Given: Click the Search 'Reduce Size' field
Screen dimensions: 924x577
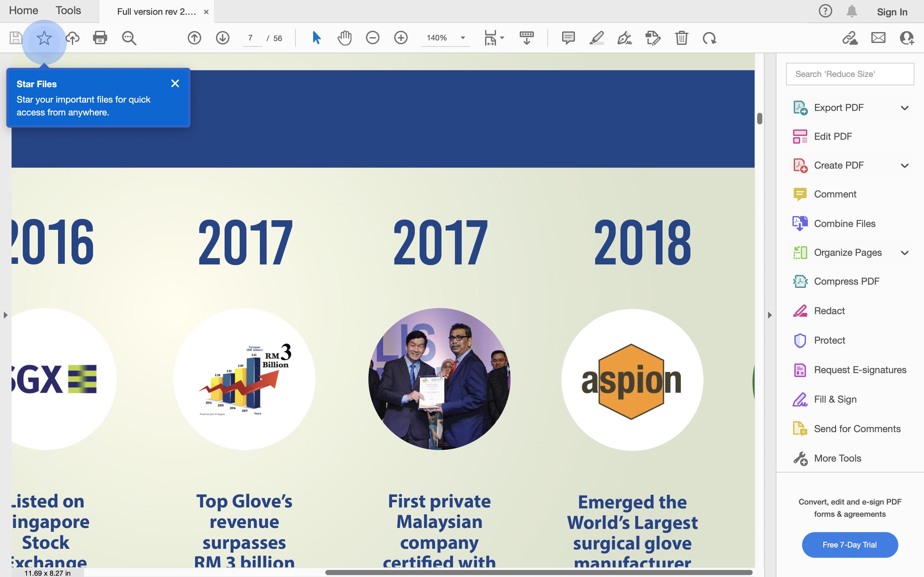Looking at the screenshot, I should point(850,74).
